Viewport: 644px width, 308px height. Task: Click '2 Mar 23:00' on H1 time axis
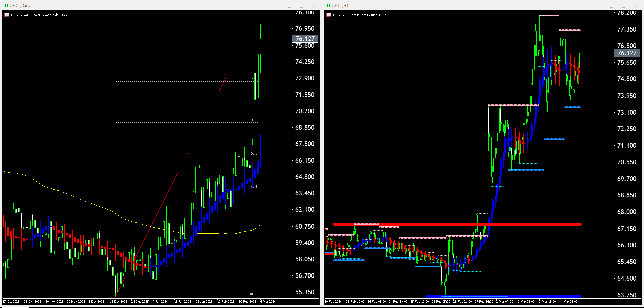(x=526, y=302)
